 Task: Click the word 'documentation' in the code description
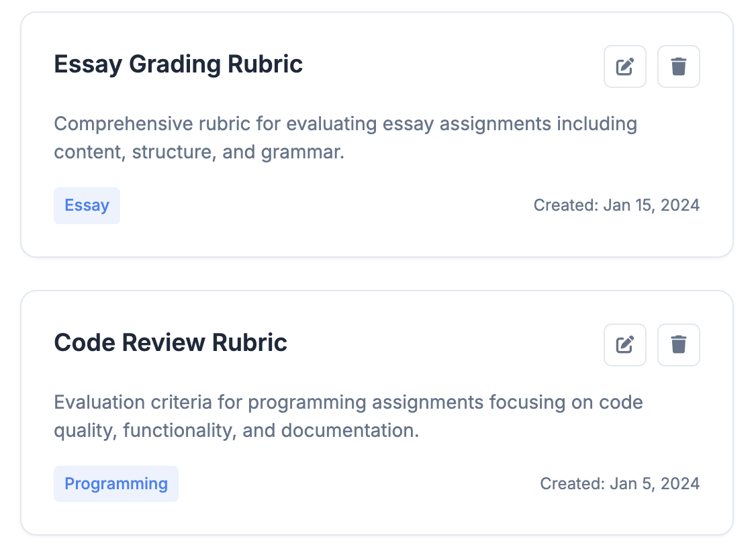[348, 431]
